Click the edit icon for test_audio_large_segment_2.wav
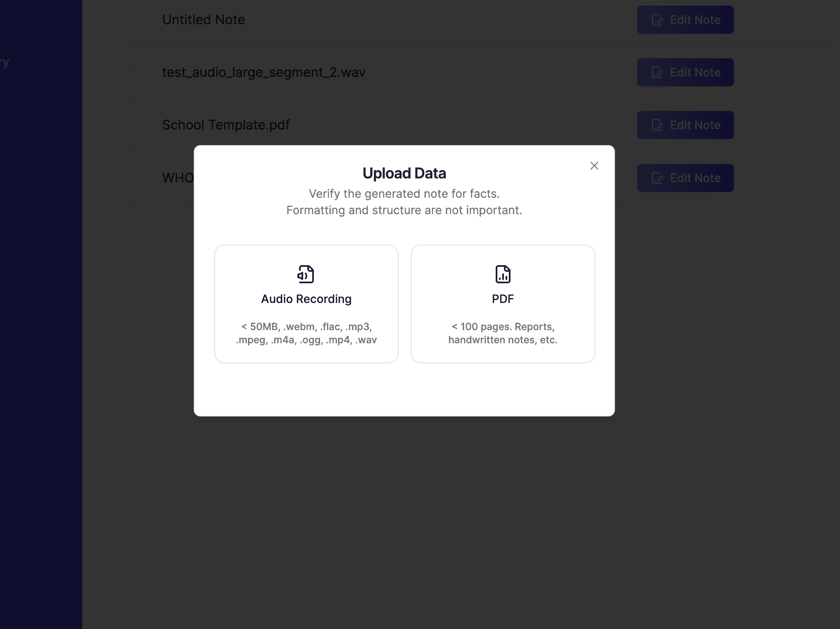This screenshot has width=840, height=629. (x=657, y=72)
